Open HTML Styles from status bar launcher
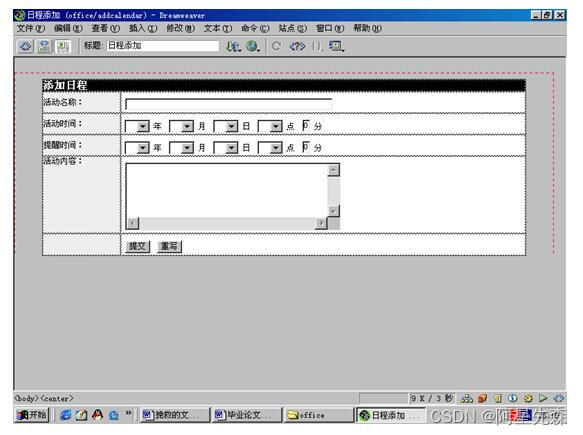The width and height of the screenshot is (583, 435). (x=497, y=399)
